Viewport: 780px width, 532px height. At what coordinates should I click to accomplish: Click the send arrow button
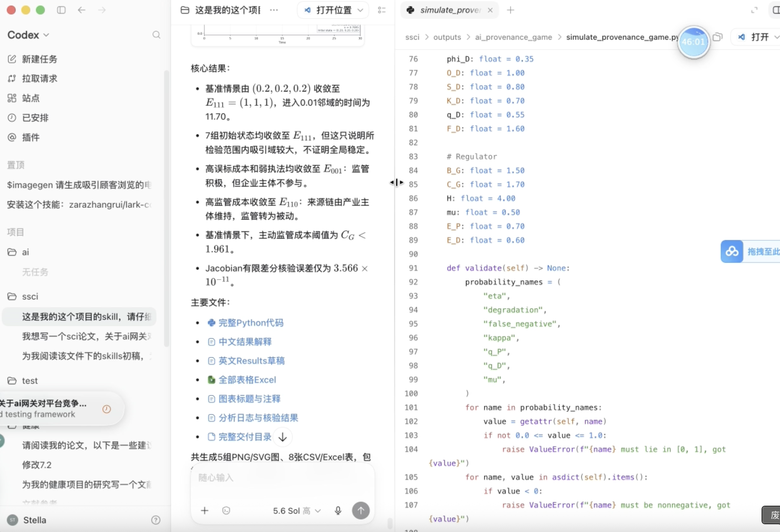361,510
